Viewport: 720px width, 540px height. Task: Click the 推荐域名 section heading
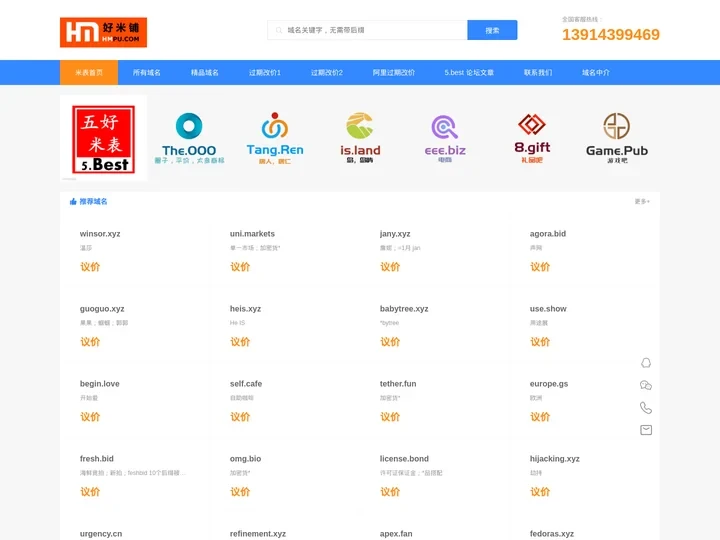click(93, 201)
